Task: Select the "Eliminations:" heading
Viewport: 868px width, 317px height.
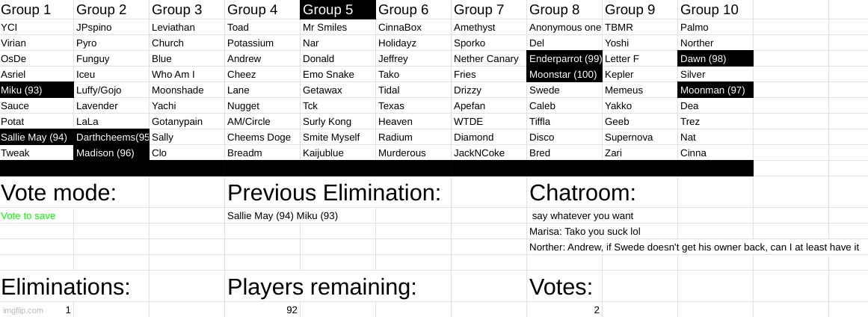Action: pyautogui.click(x=66, y=287)
